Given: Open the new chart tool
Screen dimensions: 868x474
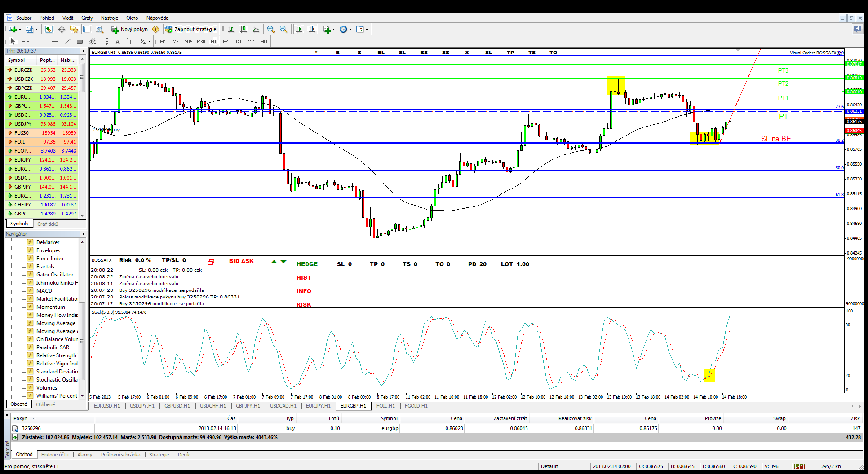Looking at the screenshot, I should 13,29.
